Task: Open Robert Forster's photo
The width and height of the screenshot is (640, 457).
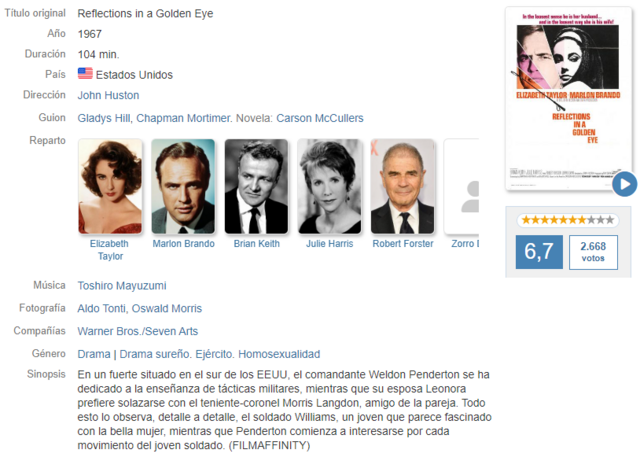Action: 402,186
